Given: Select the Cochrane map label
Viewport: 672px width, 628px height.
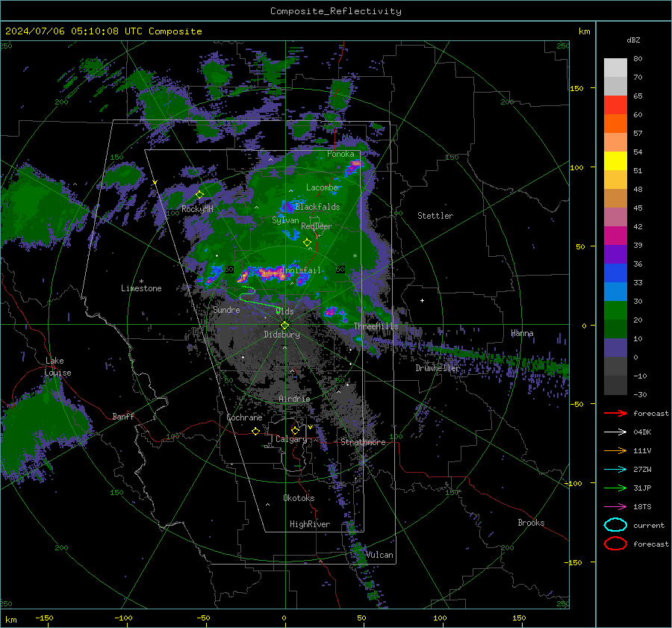Looking at the screenshot, I should coord(244,417).
